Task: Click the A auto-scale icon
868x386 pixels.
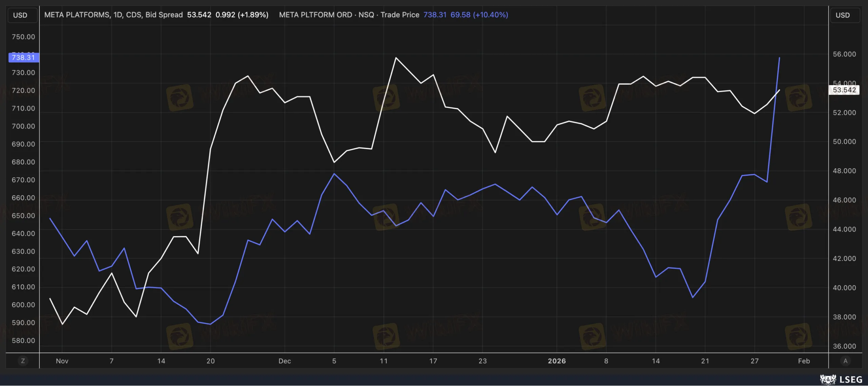Action: tap(845, 361)
